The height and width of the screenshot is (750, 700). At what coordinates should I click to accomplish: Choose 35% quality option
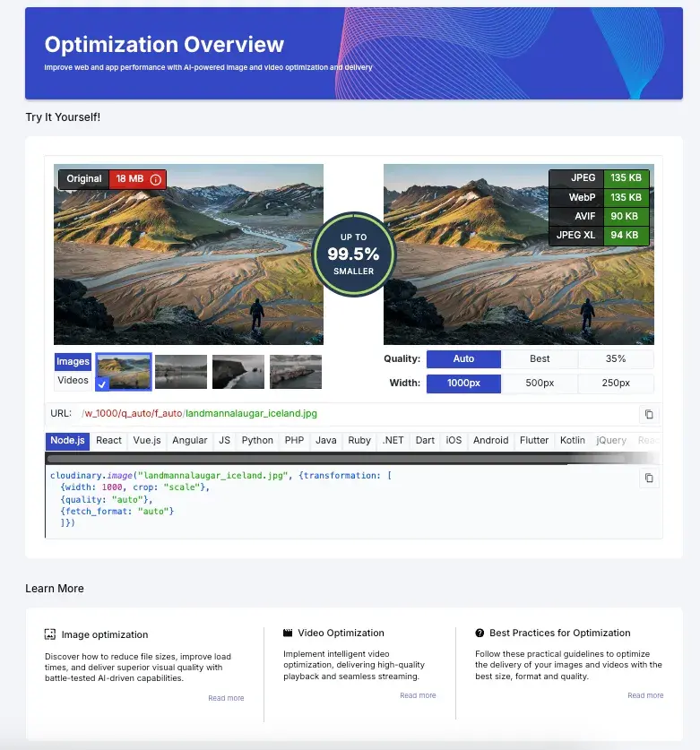(615, 358)
